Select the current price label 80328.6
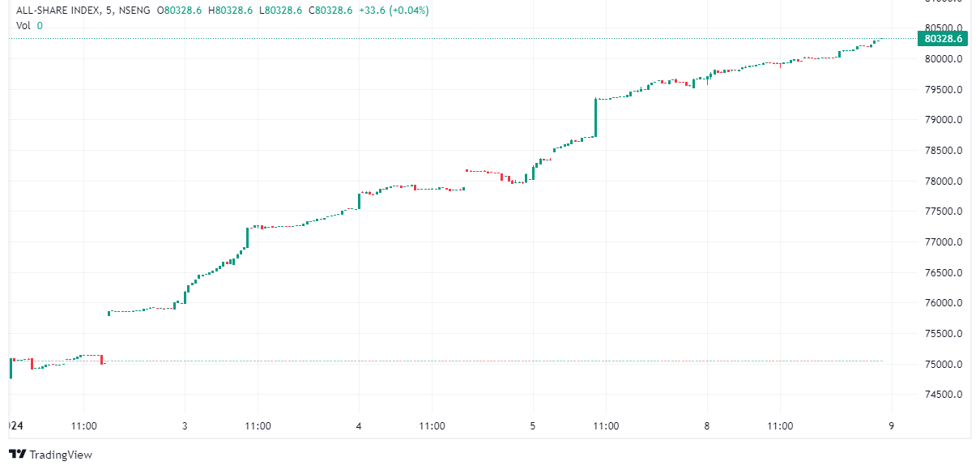Screen dimensions: 980x470 (x=943, y=38)
